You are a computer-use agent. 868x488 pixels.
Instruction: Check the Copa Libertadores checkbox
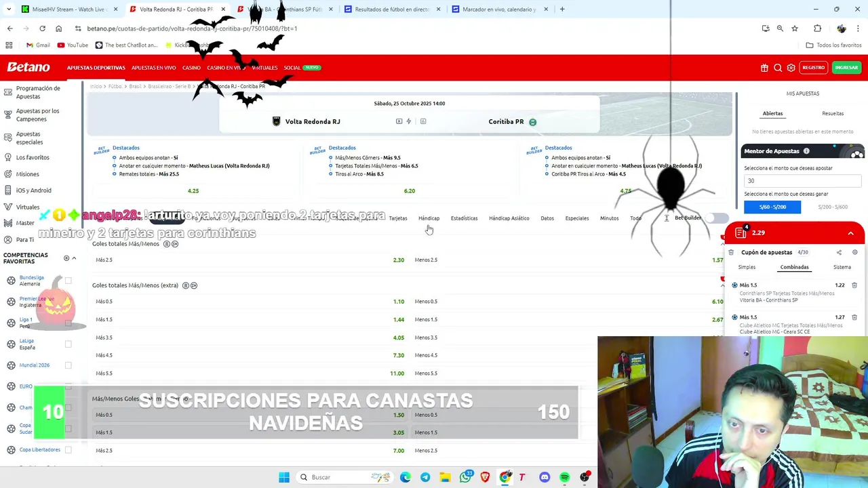(x=68, y=449)
